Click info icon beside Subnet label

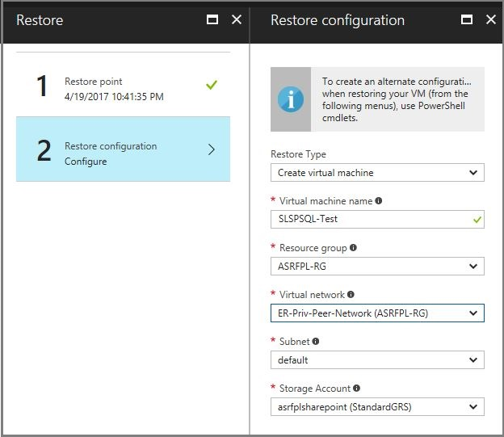point(315,342)
